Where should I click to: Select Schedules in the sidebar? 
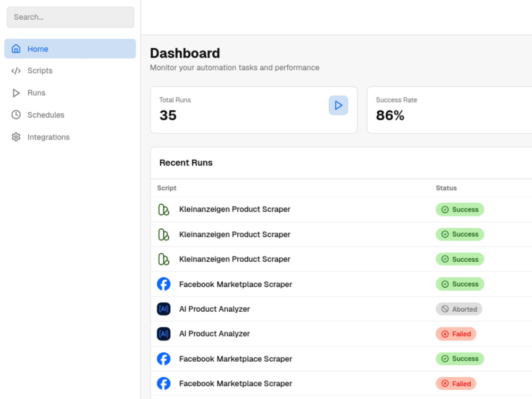(x=70, y=115)
